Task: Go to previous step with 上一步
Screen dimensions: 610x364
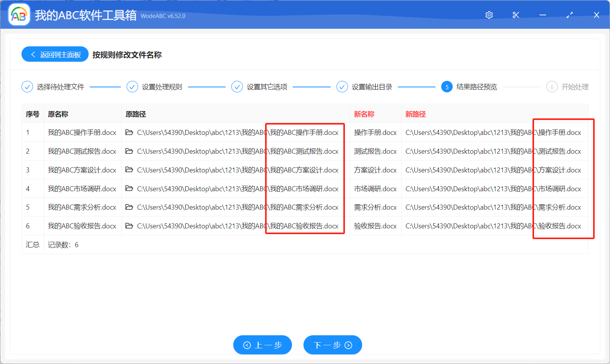Action: pos(262,345)
